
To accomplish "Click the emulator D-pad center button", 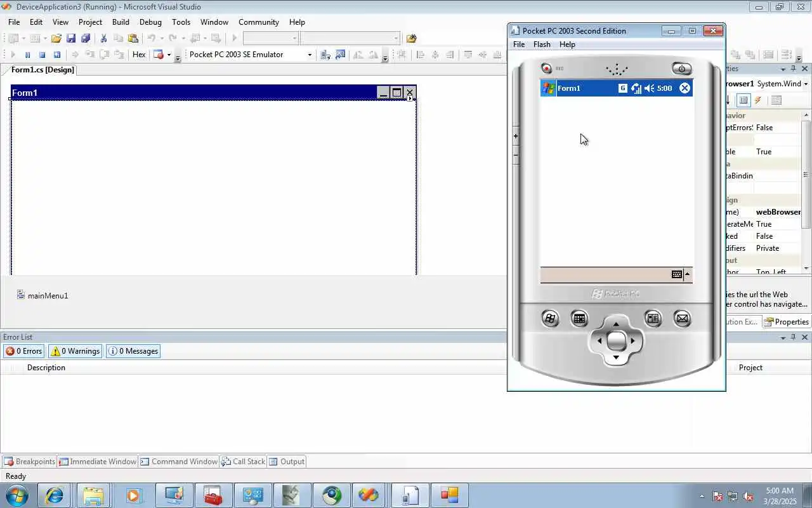I will pos(616,341).
